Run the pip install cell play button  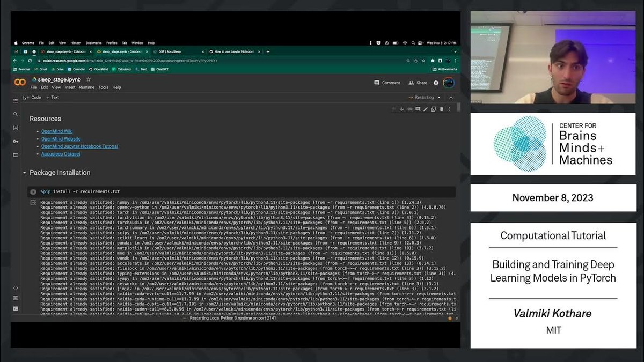[x=33, y=191]
